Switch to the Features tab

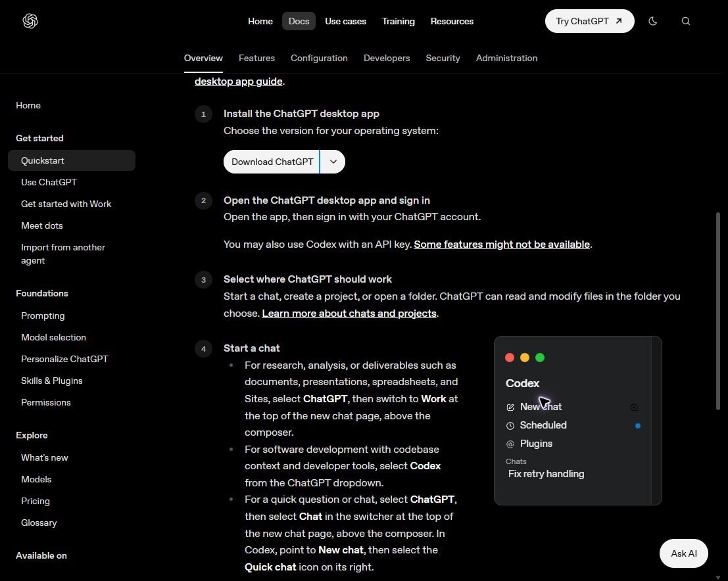(256, 58)
